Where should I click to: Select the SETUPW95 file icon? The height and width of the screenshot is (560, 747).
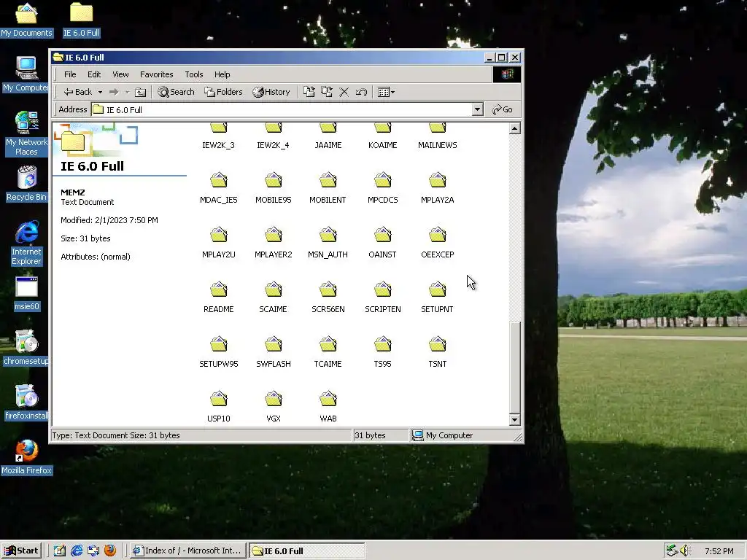(219, 345)
